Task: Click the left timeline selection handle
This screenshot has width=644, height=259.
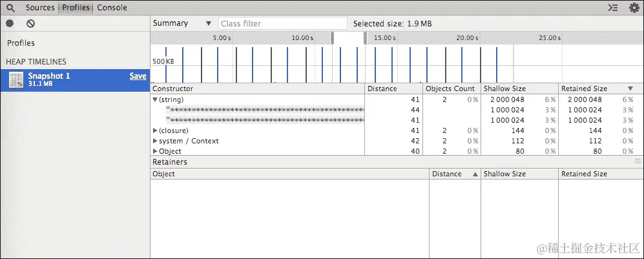Action: point(332,38)
